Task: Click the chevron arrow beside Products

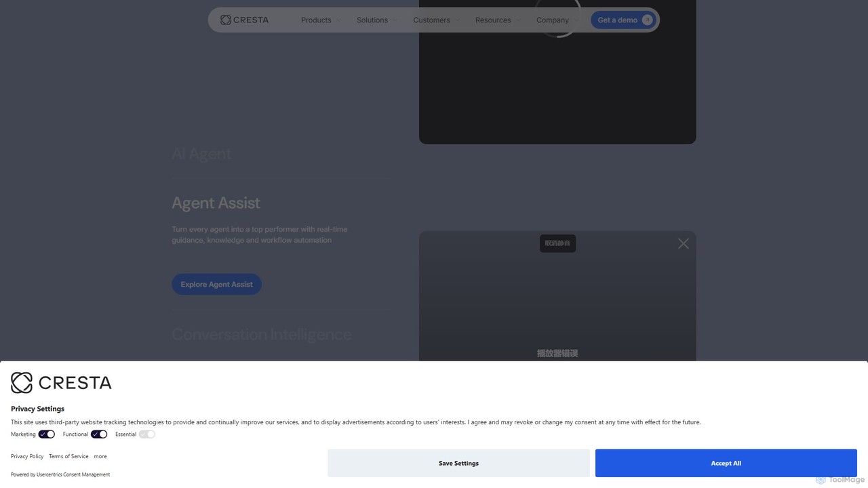Action: coord(338,20)
